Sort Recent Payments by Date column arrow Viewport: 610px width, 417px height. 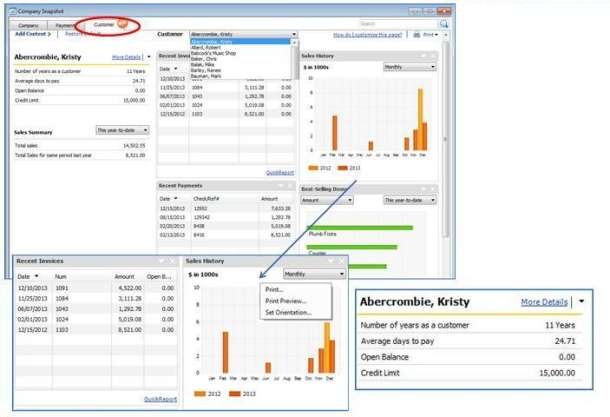point(174,199)
